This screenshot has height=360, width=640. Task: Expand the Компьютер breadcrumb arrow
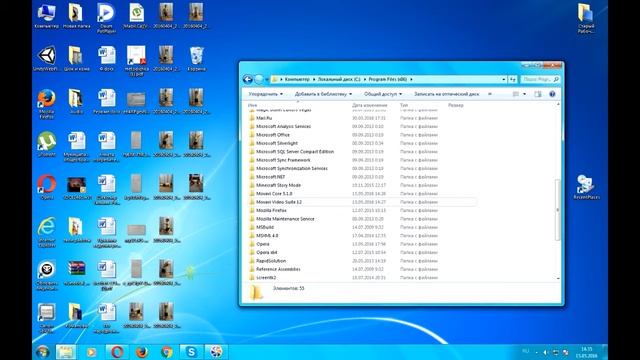(x=314, y=79)
